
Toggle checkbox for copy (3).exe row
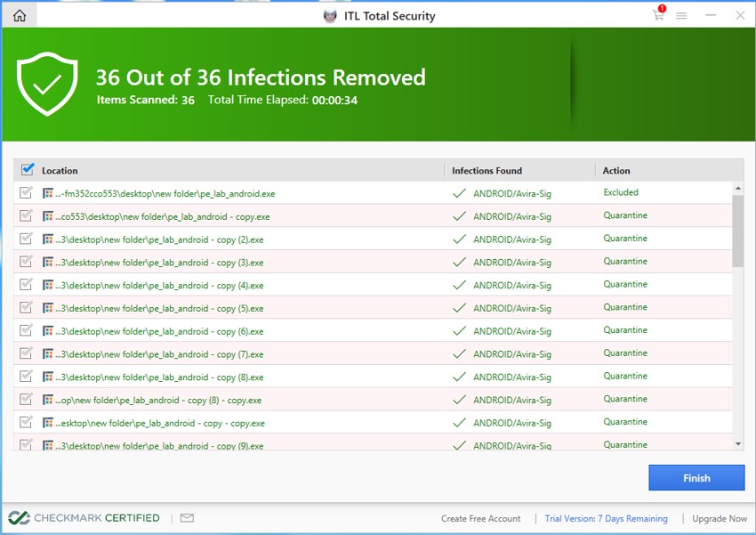[x=26, y=261]
